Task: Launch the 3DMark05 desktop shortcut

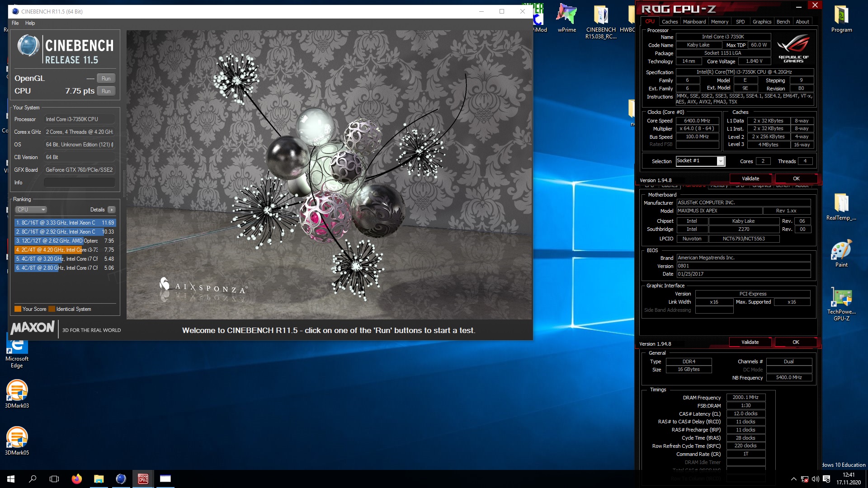Action: tap(17, 441)
